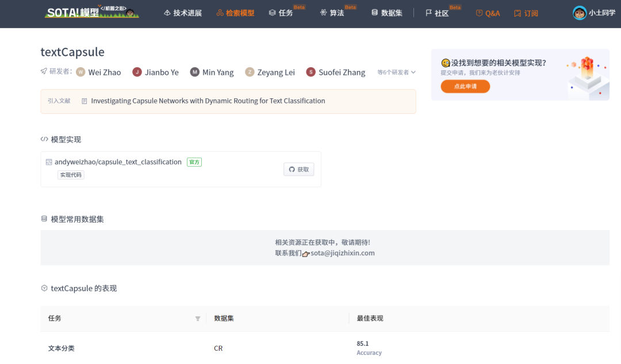Open the 数据集 database icon
The image size is (621, 364).
[x=374, y=13]
